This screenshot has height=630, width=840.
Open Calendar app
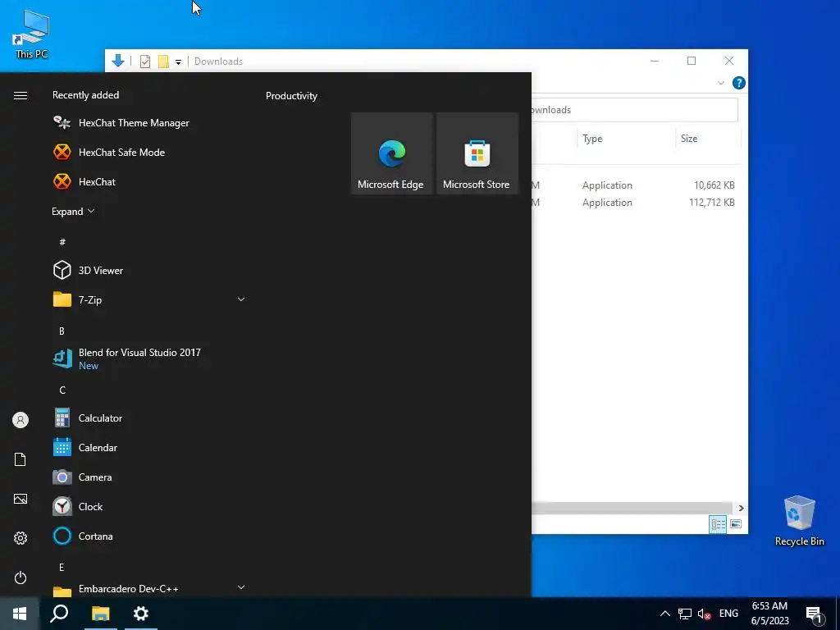pos(150,448)
